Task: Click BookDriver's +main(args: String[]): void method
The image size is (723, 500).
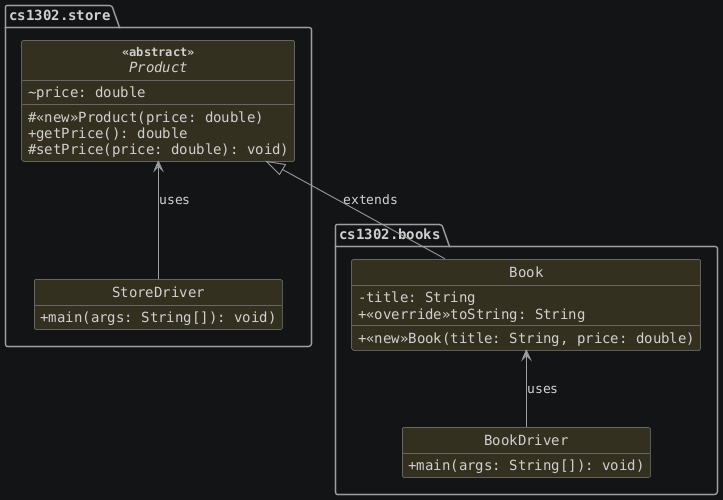Action: [x=526, y=465]
